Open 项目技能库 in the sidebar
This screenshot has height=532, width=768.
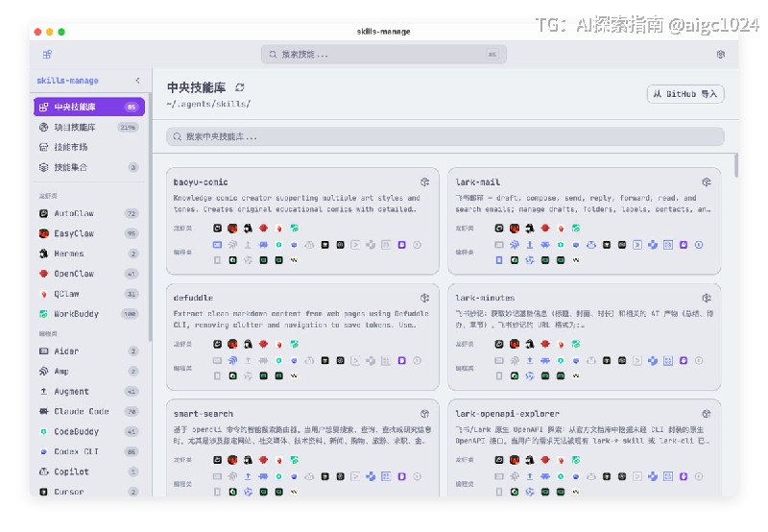click(x=89, y=128)
